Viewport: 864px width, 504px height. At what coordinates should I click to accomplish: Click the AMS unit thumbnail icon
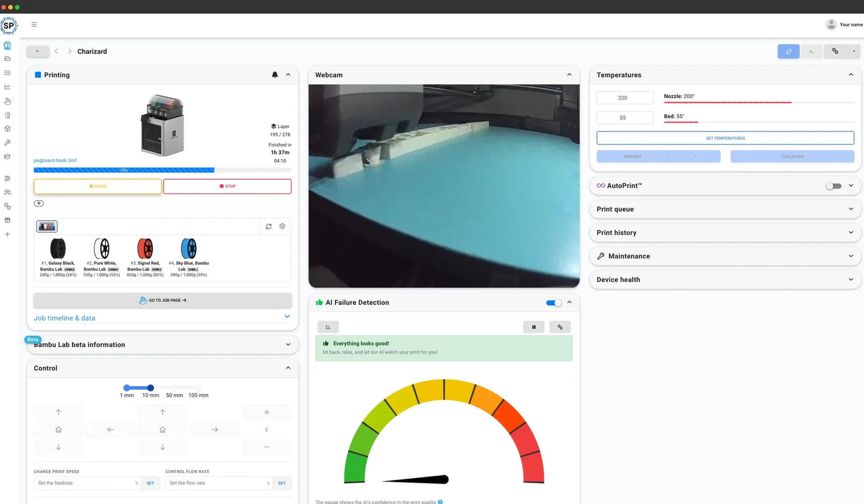(x=47, y=226)
